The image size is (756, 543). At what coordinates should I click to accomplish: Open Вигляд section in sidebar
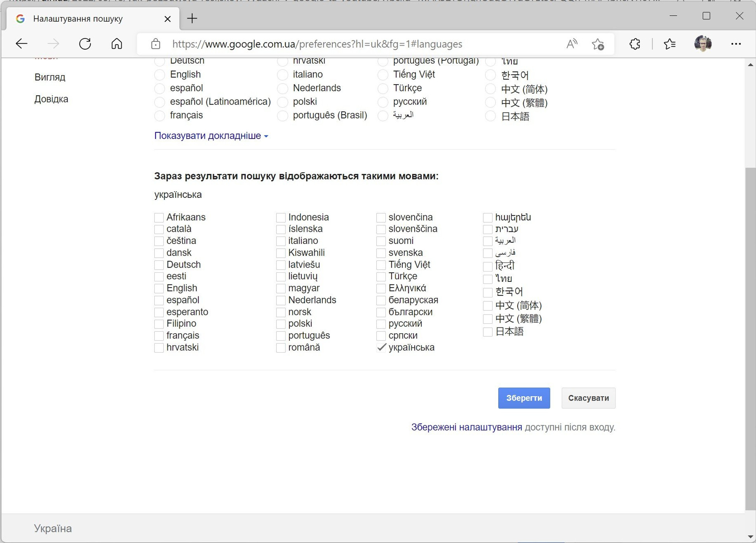pyautogui.click(x=50, y=77)
